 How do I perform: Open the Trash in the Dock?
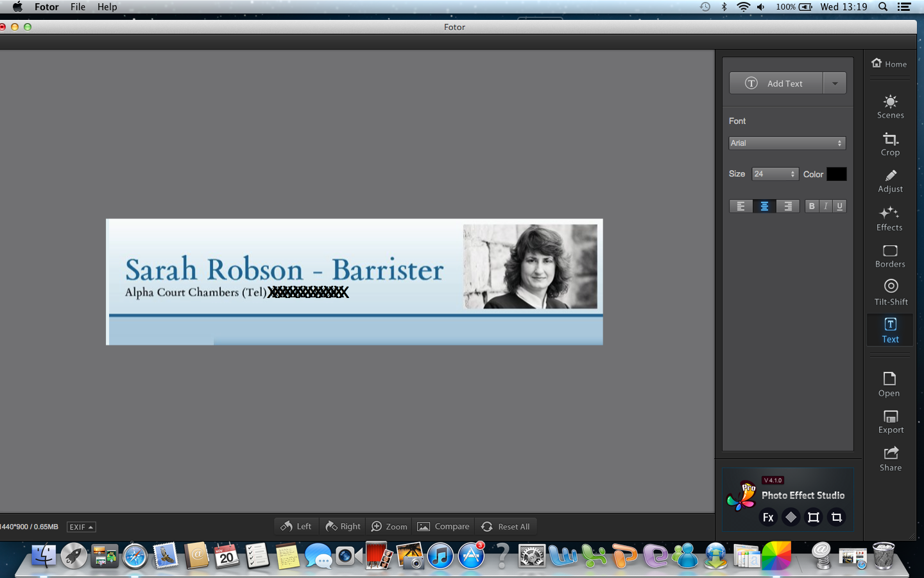[884, 556]
